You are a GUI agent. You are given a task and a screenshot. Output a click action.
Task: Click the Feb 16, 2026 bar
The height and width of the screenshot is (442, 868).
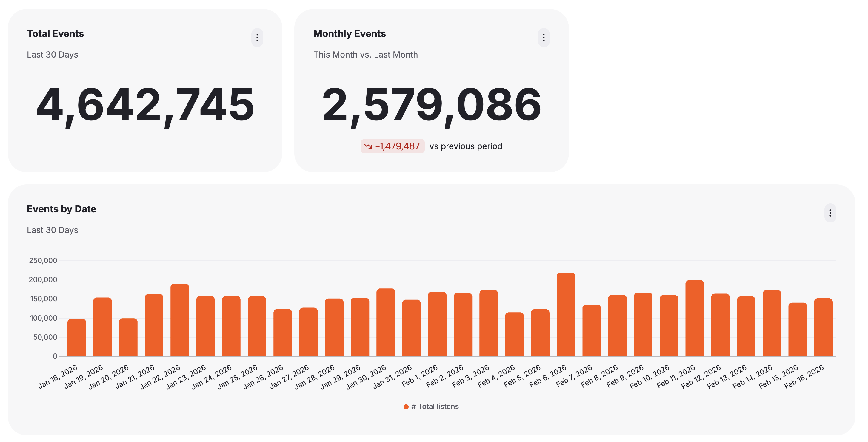[x=823, y=327]
